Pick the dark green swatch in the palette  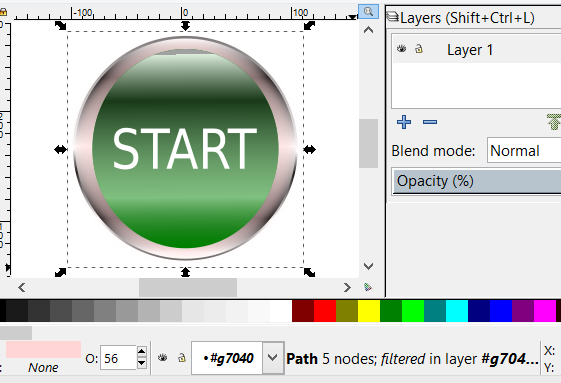(x=391, y=311)
